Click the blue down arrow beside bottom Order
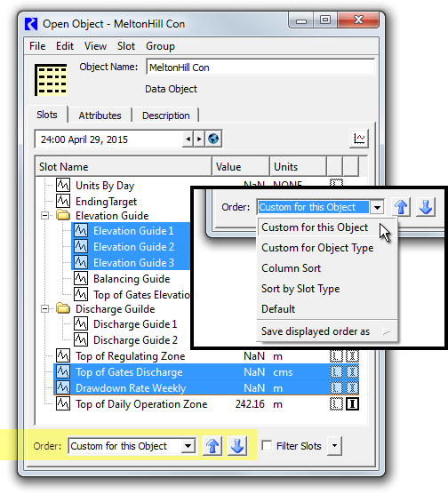Screen dimensions: 448x494 click(237, 446)
